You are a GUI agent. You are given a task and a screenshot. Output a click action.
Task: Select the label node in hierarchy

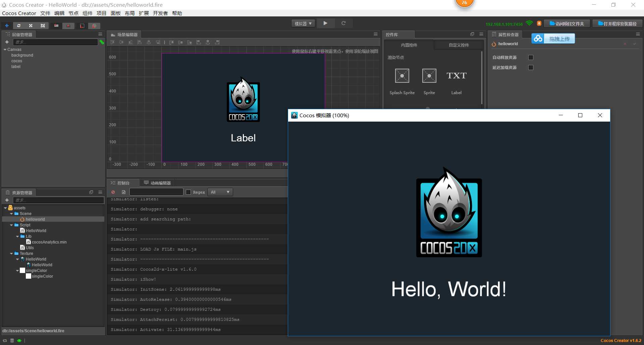pos(16,67)
